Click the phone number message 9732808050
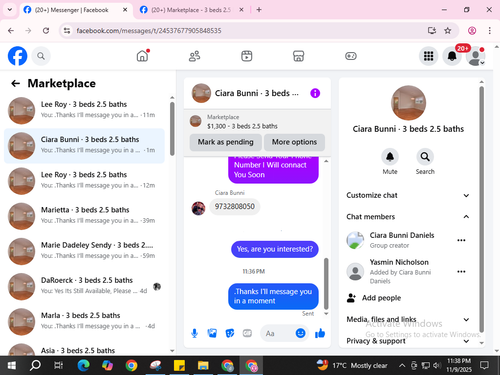500x375 pixels. 235,207
